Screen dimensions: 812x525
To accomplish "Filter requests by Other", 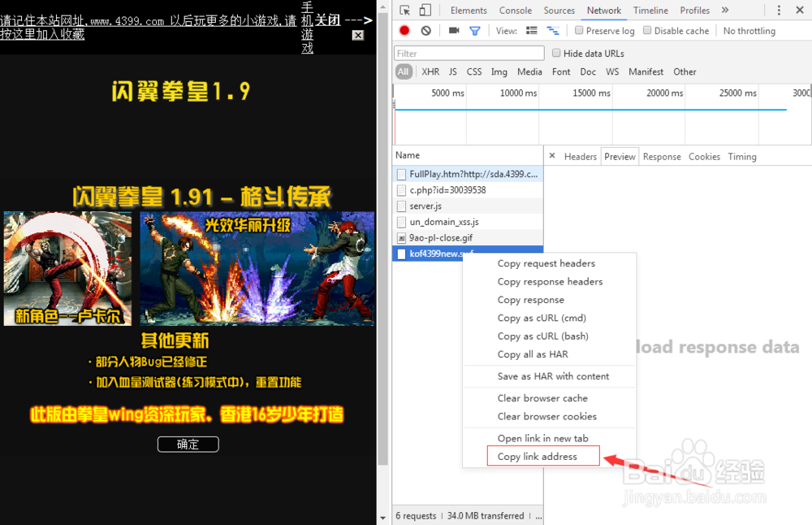I will click(685, 72).
